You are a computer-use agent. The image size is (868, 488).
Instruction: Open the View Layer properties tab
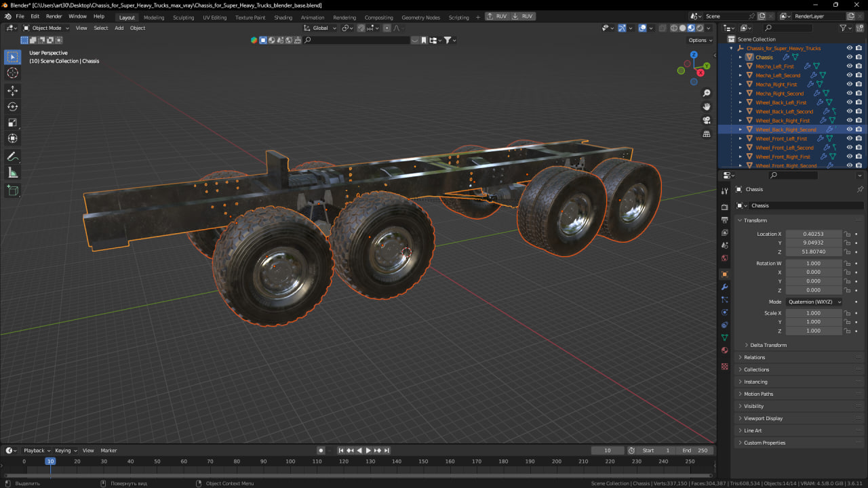pos(724,233)
